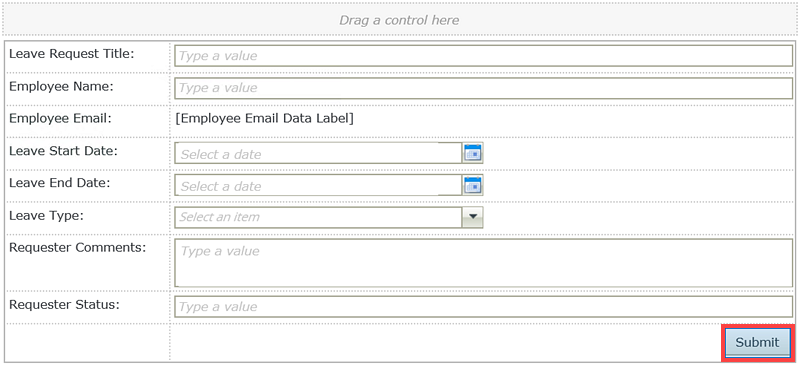Select the 'Employee Email:' label
Screen dimensions: 800x366
pos(60,118)
